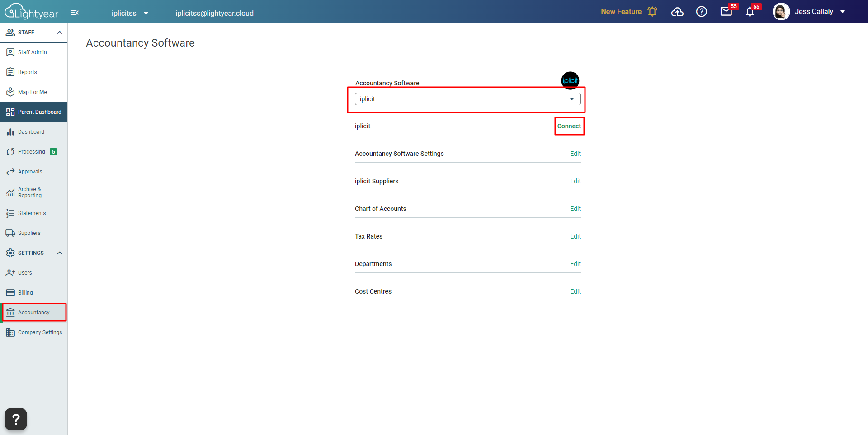
Task: Collapse the sidebar menu toggle icon
Action: tap(75, 13)
